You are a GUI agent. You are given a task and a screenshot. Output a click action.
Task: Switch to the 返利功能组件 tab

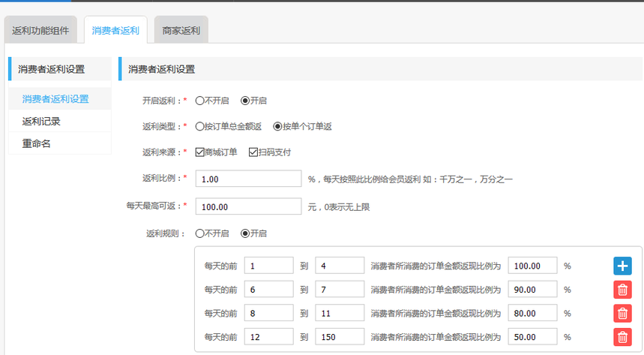tap(40, 31)
